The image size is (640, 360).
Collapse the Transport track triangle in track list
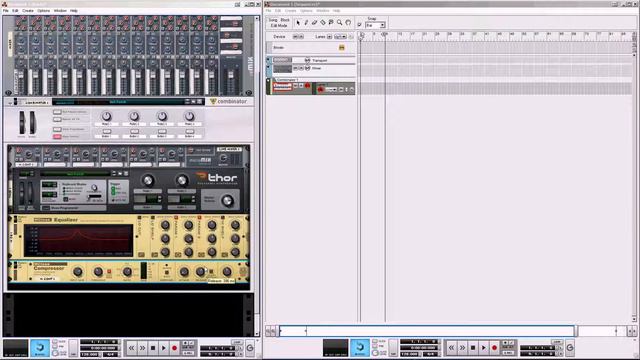(x=269, y=60)
